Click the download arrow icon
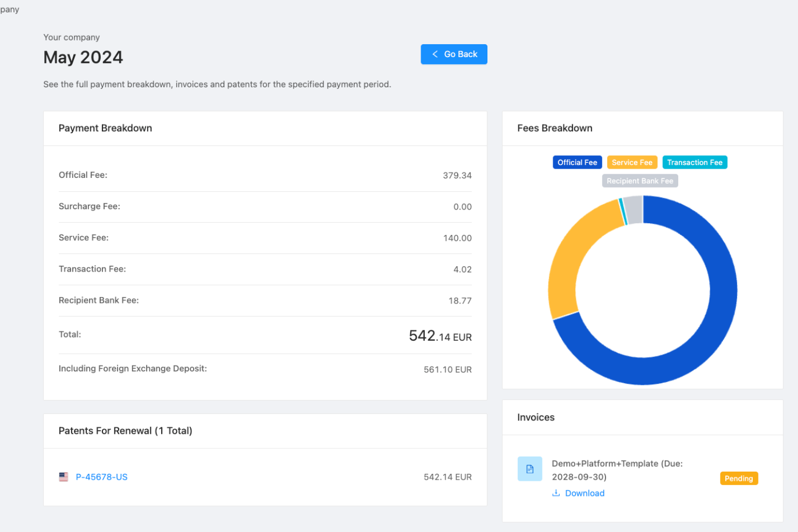Viewport: 798px width, 532px height. tap(556, 493)
